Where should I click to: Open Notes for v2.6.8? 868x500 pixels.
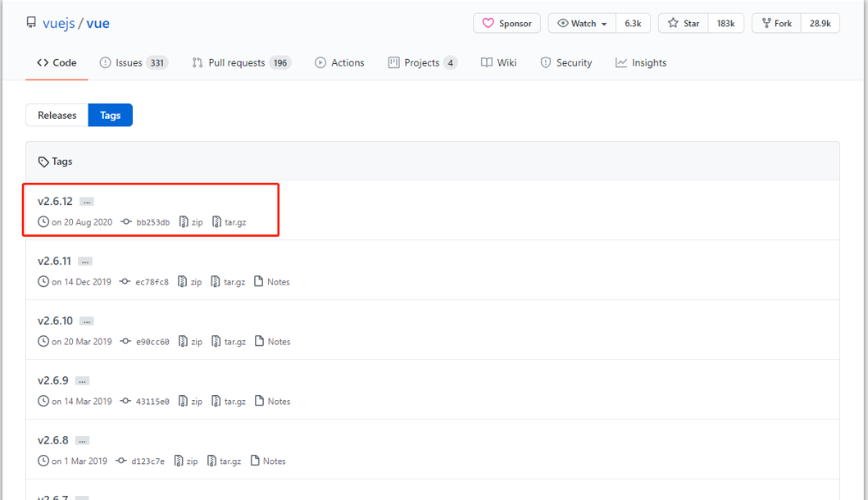pos(268,461)
